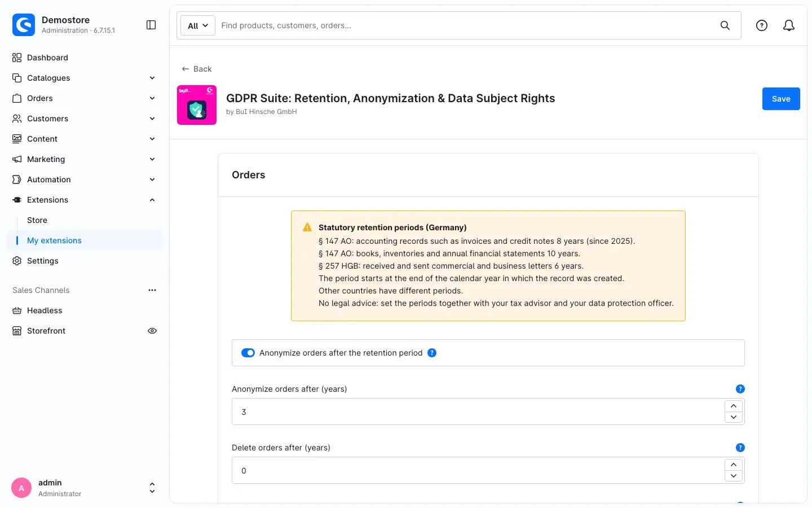
Task: Go Back to the previous page
Action: coord(197,69)
